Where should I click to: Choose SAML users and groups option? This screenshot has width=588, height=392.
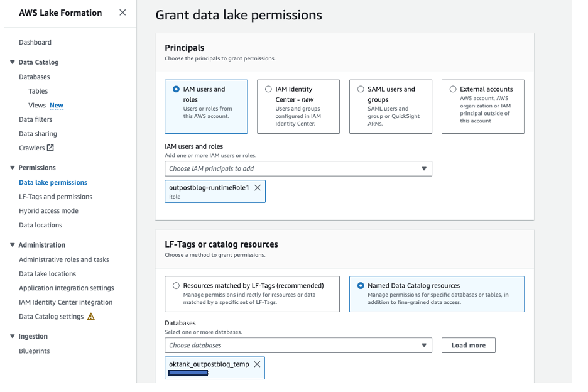tap(361, 90)
